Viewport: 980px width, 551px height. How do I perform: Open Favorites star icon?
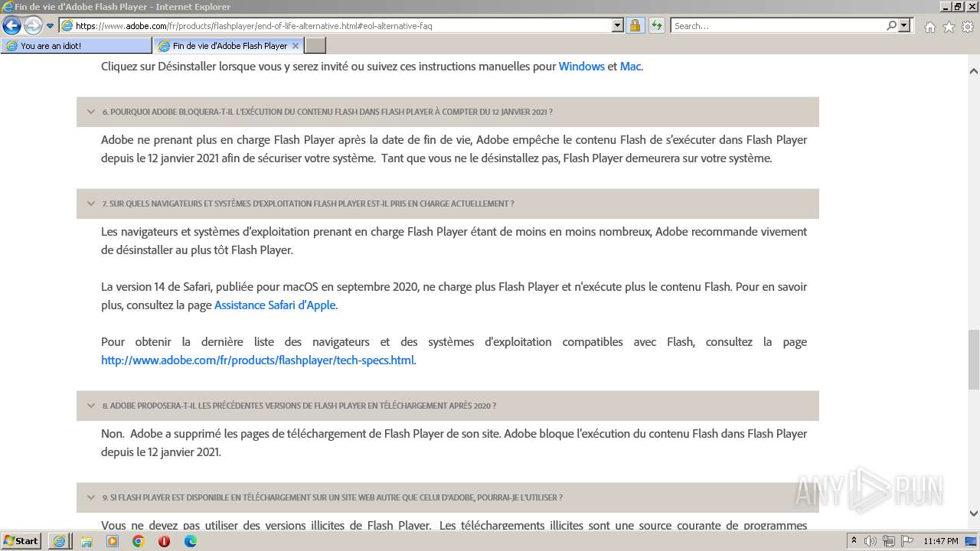click(949, 27)
